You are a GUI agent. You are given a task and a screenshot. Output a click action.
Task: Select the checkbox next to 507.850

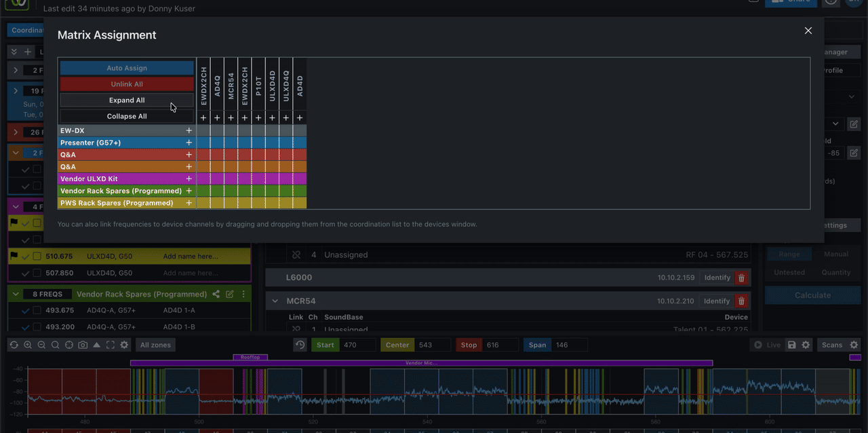pyautogui.click(x=37, y=273)
